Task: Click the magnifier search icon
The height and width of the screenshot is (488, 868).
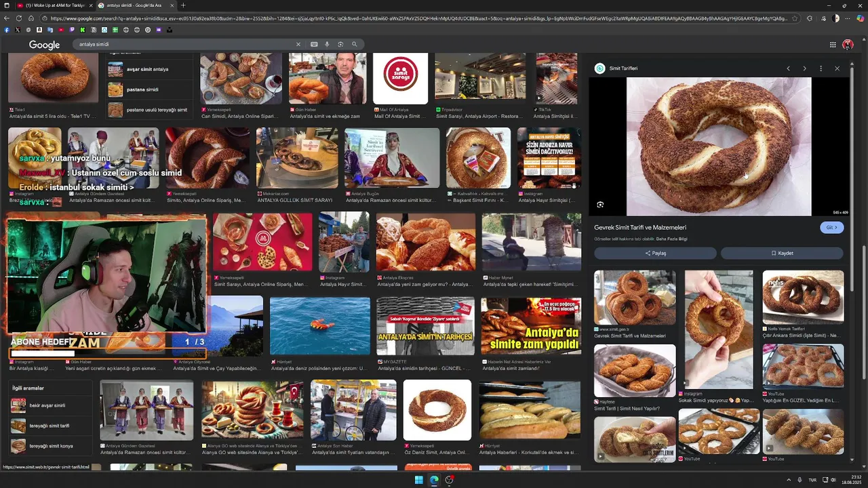Action: [x=354, y=44]
